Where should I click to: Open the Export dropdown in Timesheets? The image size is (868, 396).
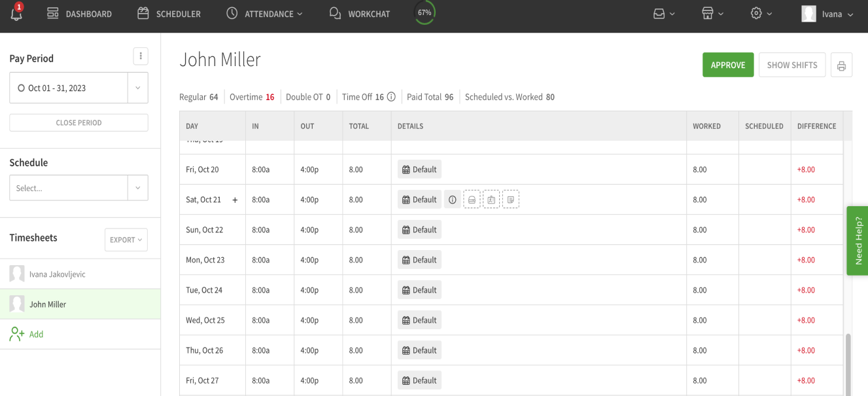coord(126,240)
